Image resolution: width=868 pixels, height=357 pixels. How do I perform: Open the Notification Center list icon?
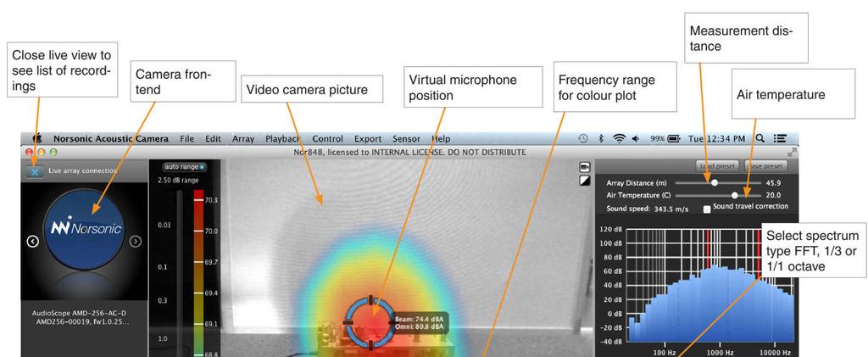780,139
